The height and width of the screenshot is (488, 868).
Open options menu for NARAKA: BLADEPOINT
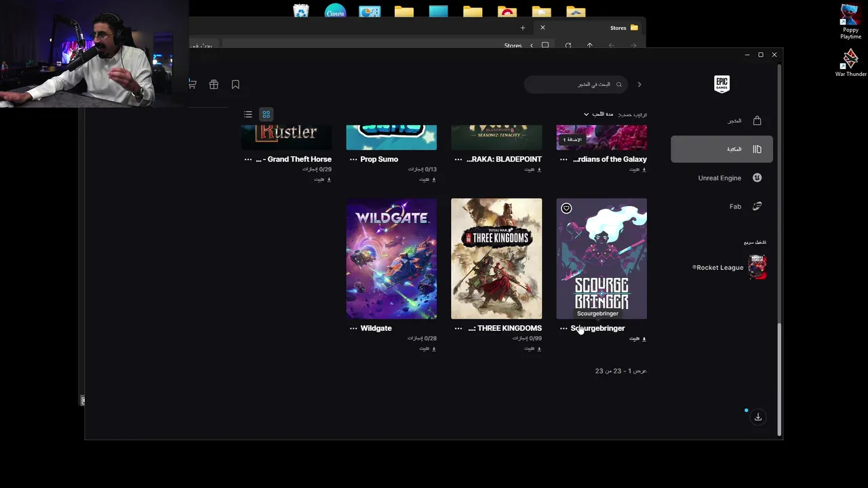(458, 159)
